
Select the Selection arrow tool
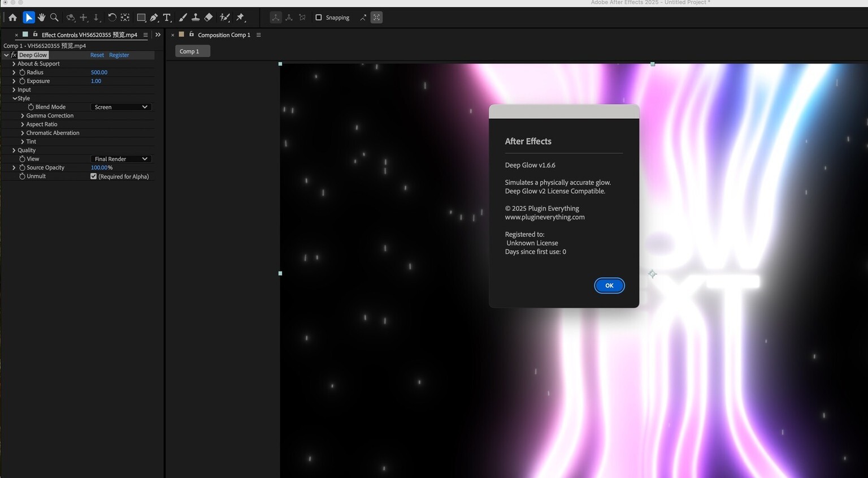coord(28,18)
